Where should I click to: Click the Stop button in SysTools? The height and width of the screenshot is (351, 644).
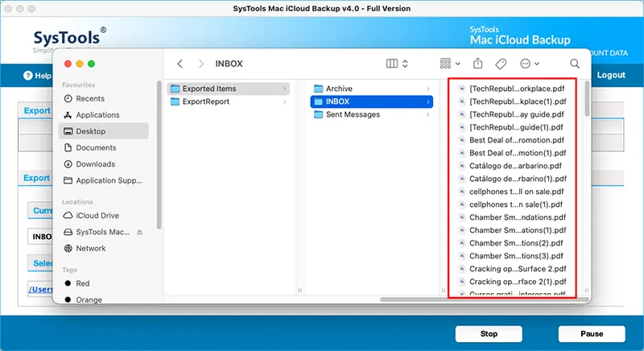point(489,334)
